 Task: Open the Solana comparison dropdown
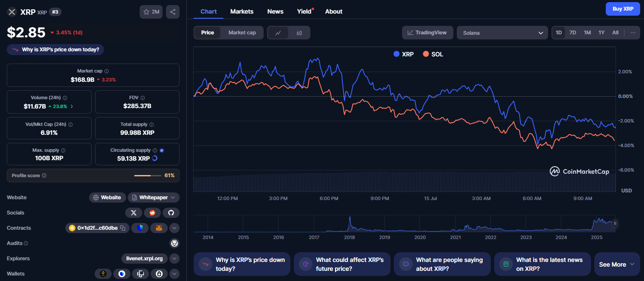tap(503, 33)
